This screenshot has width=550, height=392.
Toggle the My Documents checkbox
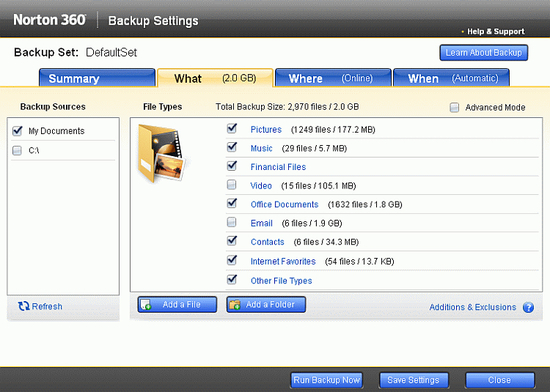tap(17, 131)
